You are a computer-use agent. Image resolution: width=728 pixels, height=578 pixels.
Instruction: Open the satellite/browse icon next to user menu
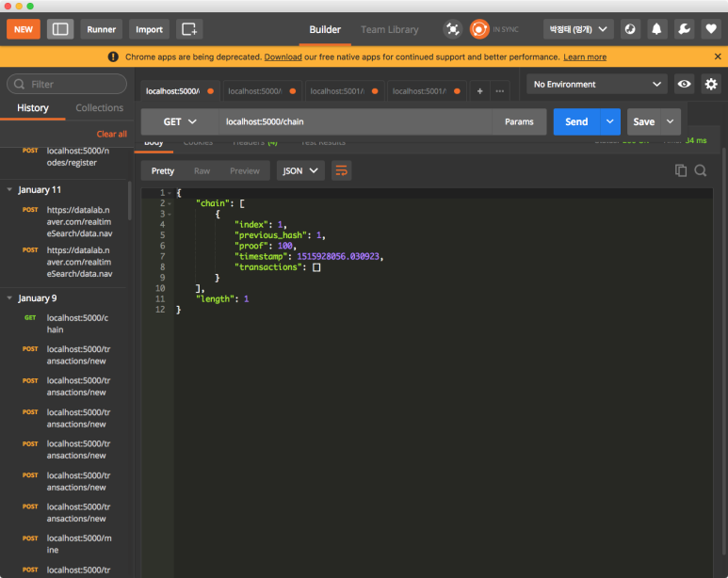point(630,29)
